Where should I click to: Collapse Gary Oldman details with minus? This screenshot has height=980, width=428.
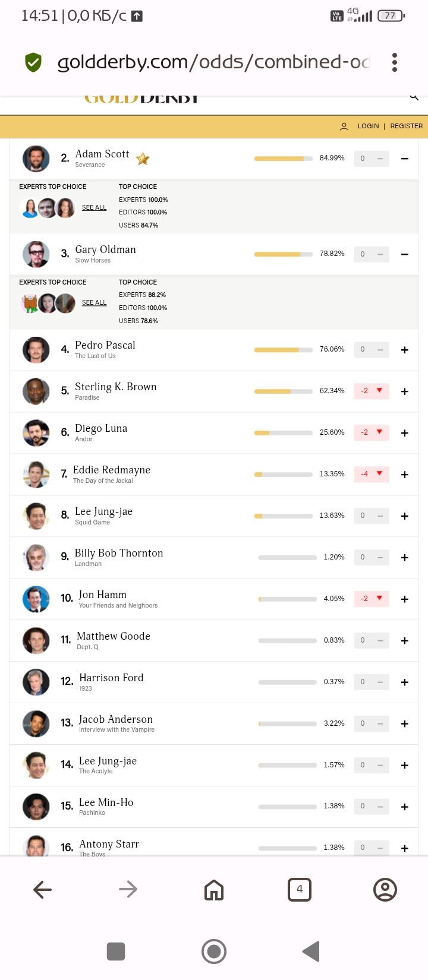tap(405, 254)
